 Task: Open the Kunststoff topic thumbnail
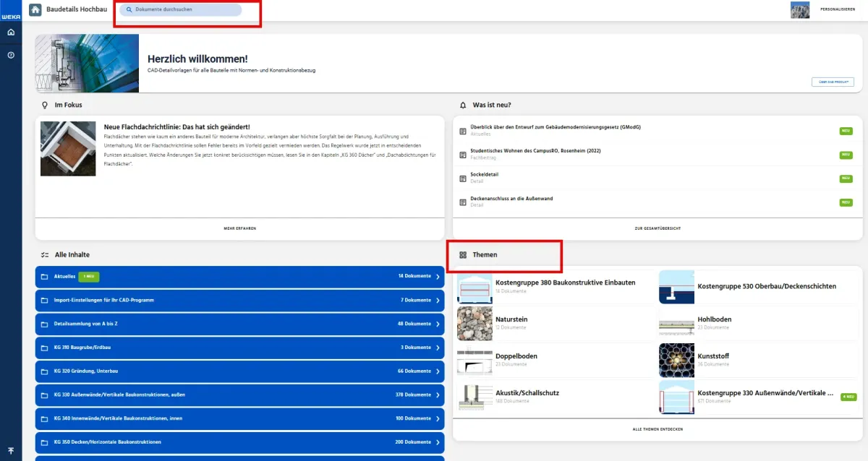[676, 360]
